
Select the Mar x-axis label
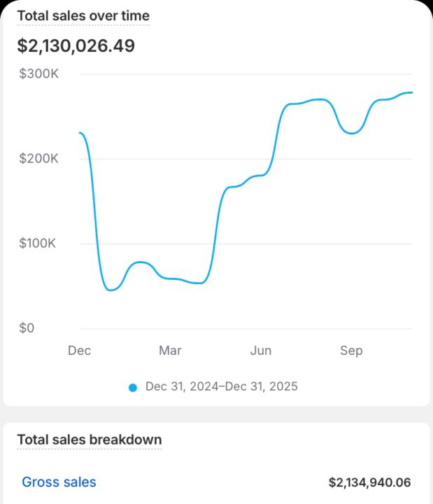(170, 351)
